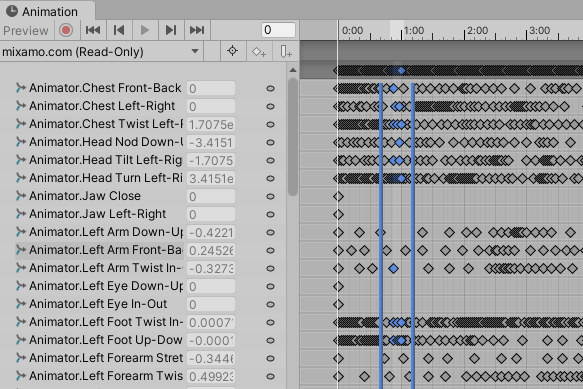The height and width of the screenshot is (389, 583).
Task: Click the Add Event icon
Action: [x=286, y=52]
